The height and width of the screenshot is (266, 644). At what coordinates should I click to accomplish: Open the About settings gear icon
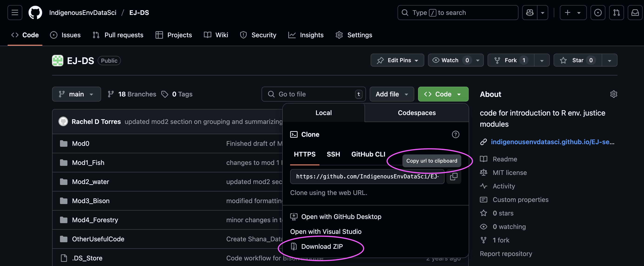click(x=614, y=94)
